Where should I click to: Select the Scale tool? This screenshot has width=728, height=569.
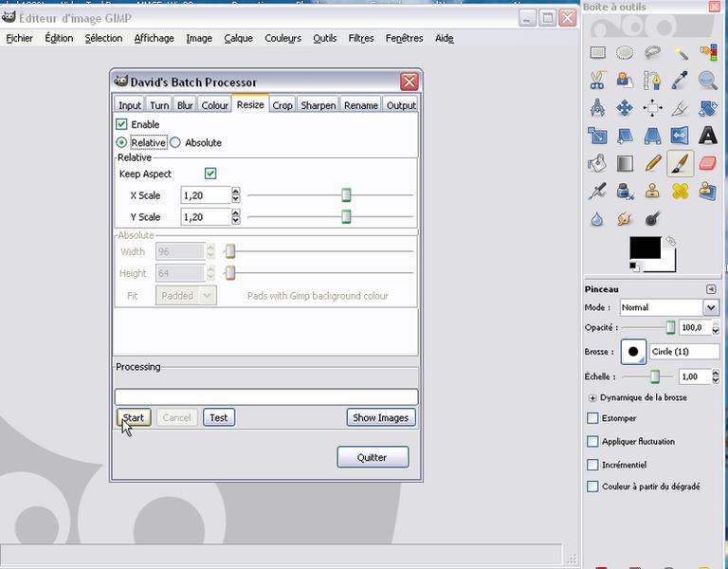[597, 136]
